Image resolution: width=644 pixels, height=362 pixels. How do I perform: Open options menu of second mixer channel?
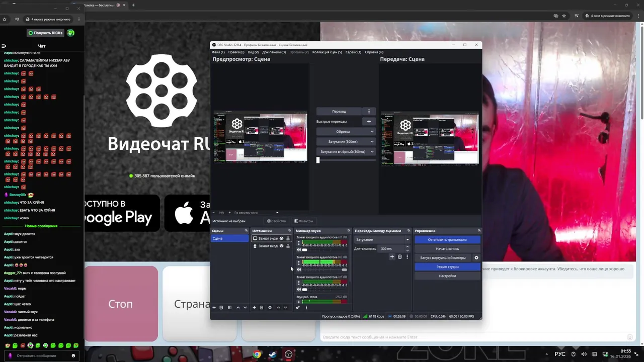298,262
